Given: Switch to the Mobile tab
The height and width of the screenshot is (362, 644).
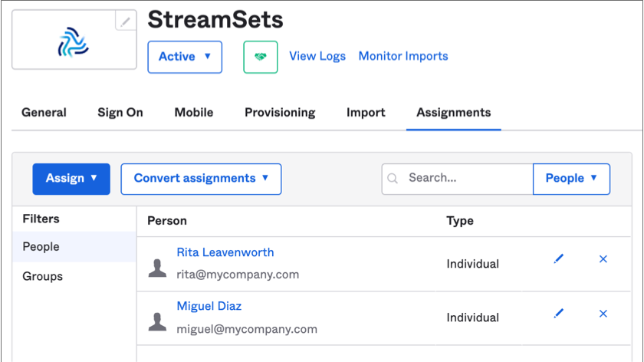Looking at the screenshot, I should click(x=194, y=112).
